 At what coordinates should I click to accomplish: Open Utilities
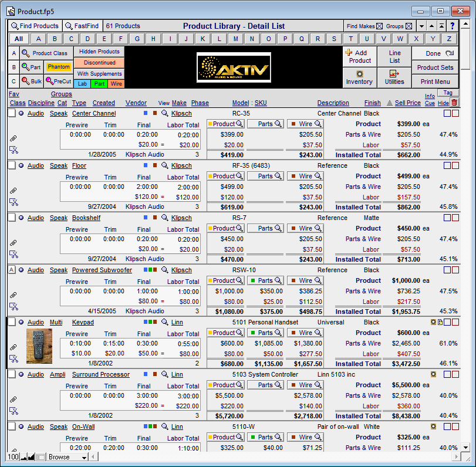pos(394,77)
